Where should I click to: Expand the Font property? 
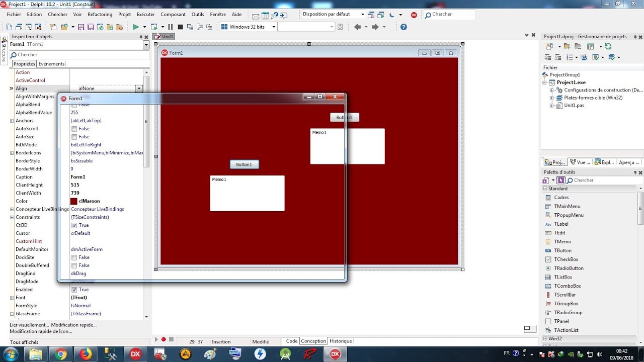pos(12,298)
